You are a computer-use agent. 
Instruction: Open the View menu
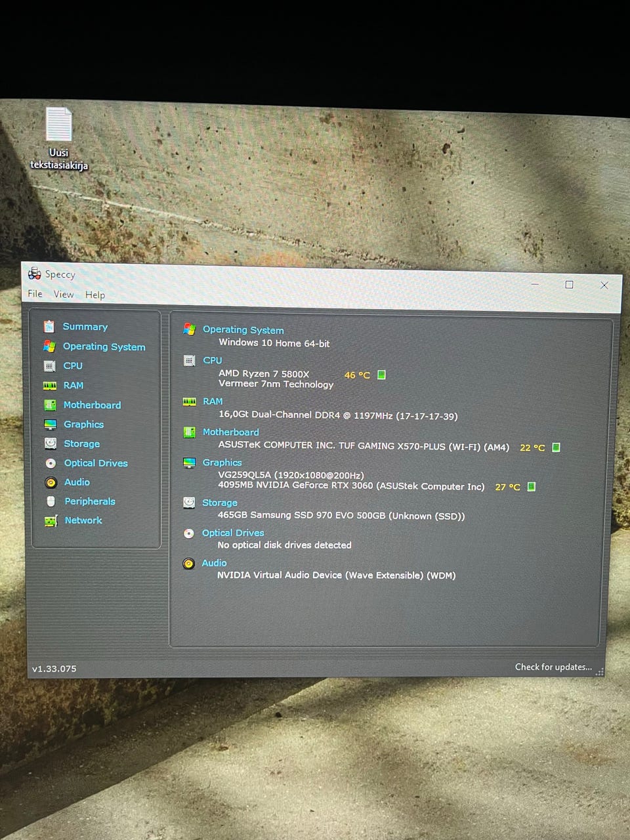(x=64, y=294)
